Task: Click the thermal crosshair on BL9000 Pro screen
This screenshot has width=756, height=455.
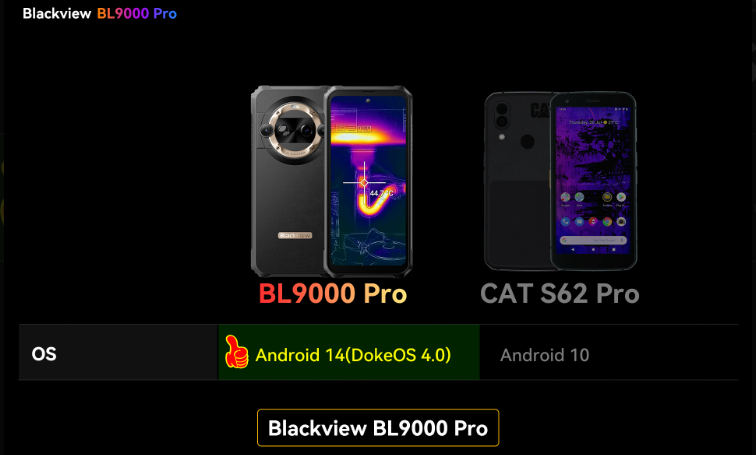Action: [x=364, y=183]
